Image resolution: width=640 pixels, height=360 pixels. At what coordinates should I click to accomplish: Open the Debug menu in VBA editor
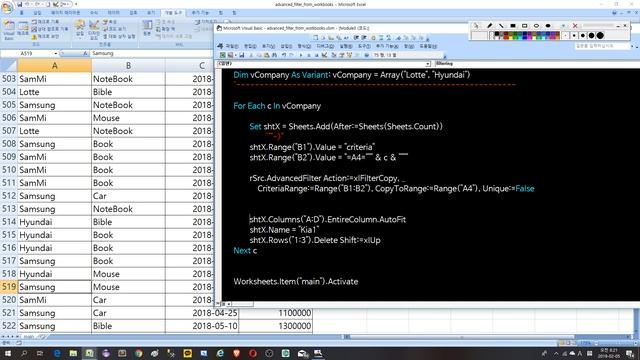point(325,46)
